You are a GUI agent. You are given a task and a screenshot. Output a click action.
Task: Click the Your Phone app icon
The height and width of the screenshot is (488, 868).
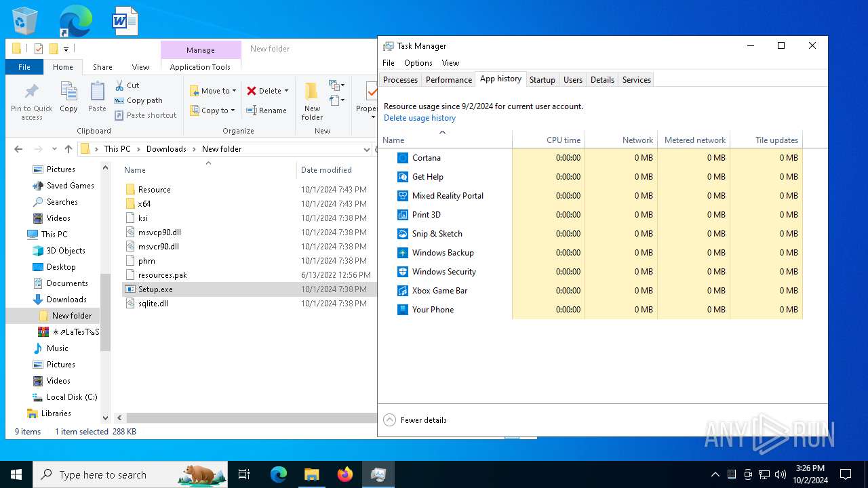pos(402,310)
